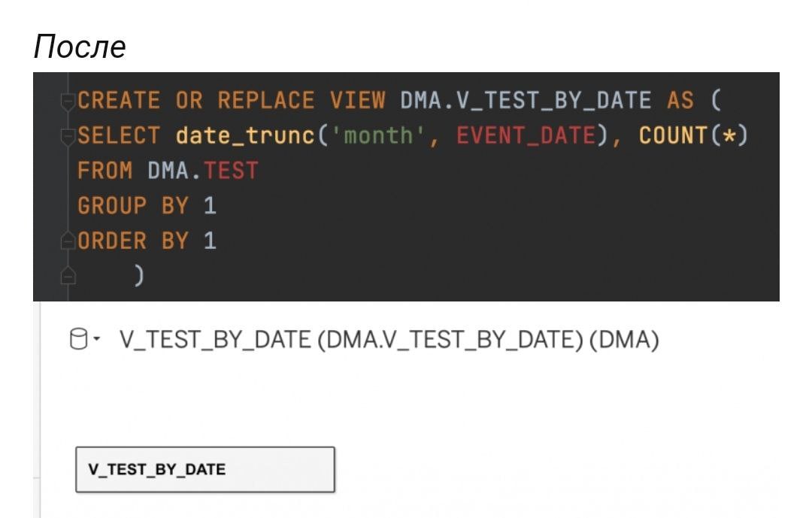The width and height of the screenshot is (812, 518).
Task: Collapse the fold marker beside SELECT
Action: point(68,137)
